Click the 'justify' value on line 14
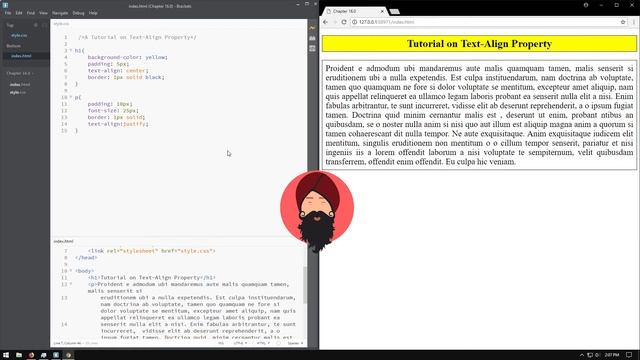Image resolution: width=640 pixels, height=360 pixels. (133, 124)
